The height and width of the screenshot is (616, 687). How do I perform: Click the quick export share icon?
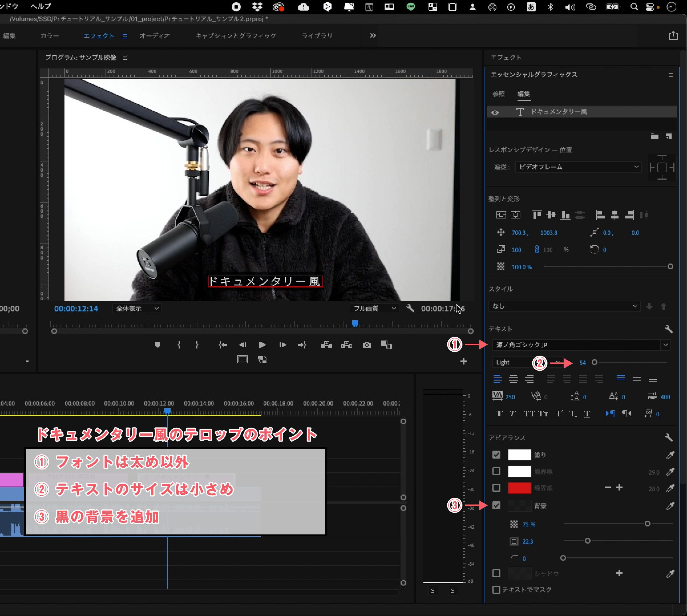tap(673, 36)
